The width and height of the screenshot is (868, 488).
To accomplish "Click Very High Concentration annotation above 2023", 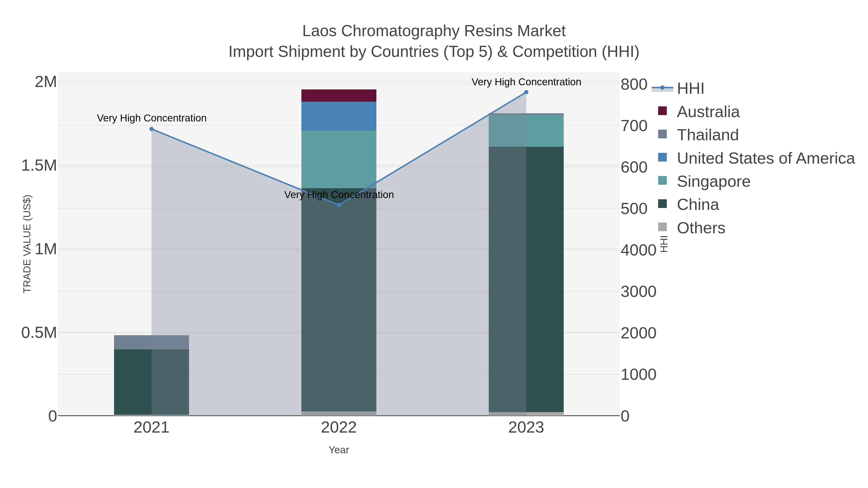I will [526, 82].
